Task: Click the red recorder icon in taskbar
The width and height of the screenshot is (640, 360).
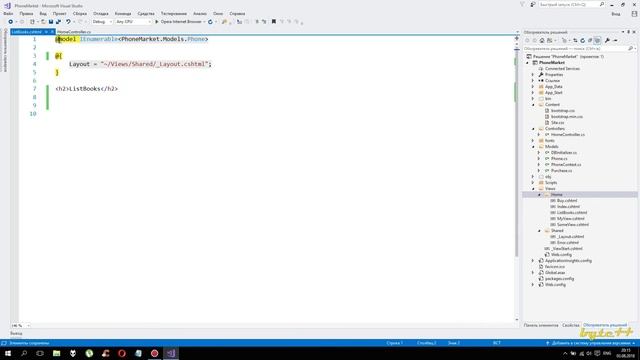Action: tap(154, 353)
